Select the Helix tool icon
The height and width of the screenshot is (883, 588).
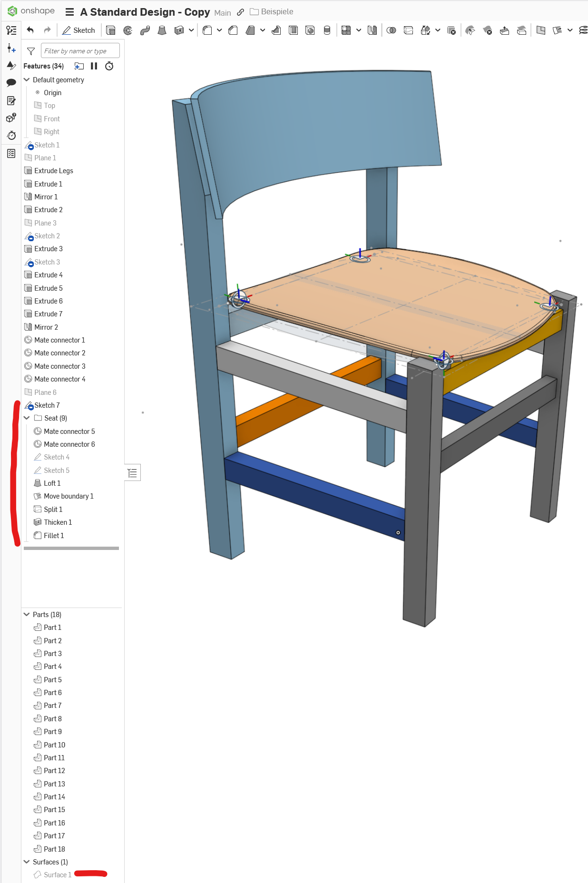583,30
